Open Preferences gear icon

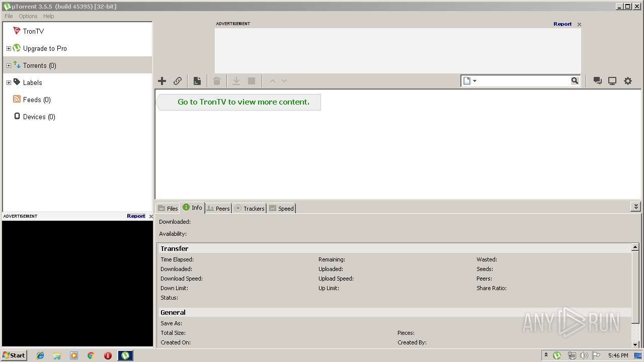click(x=628, y=81)
